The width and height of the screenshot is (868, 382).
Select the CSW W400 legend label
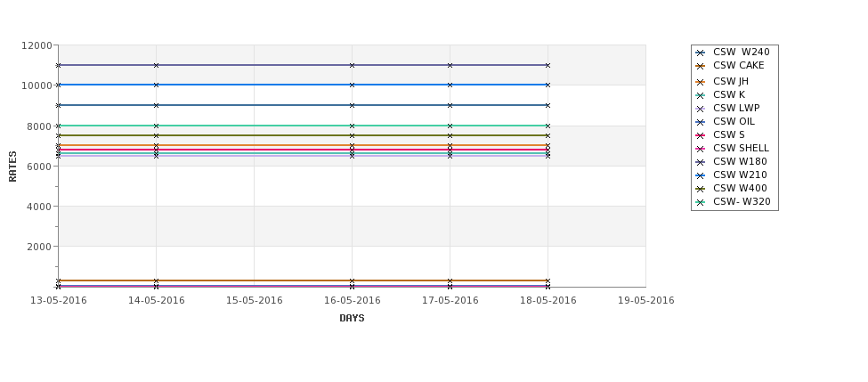coord(740,188)
